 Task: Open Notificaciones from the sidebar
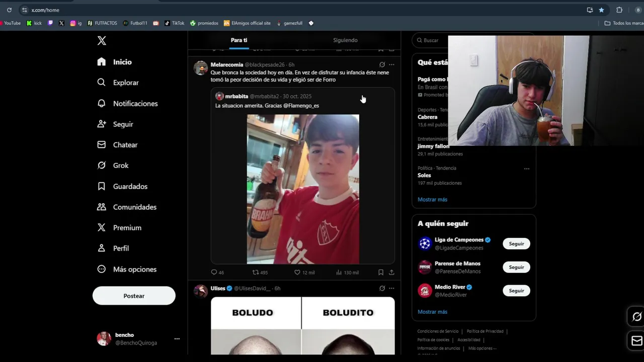[x=128, y=104]
